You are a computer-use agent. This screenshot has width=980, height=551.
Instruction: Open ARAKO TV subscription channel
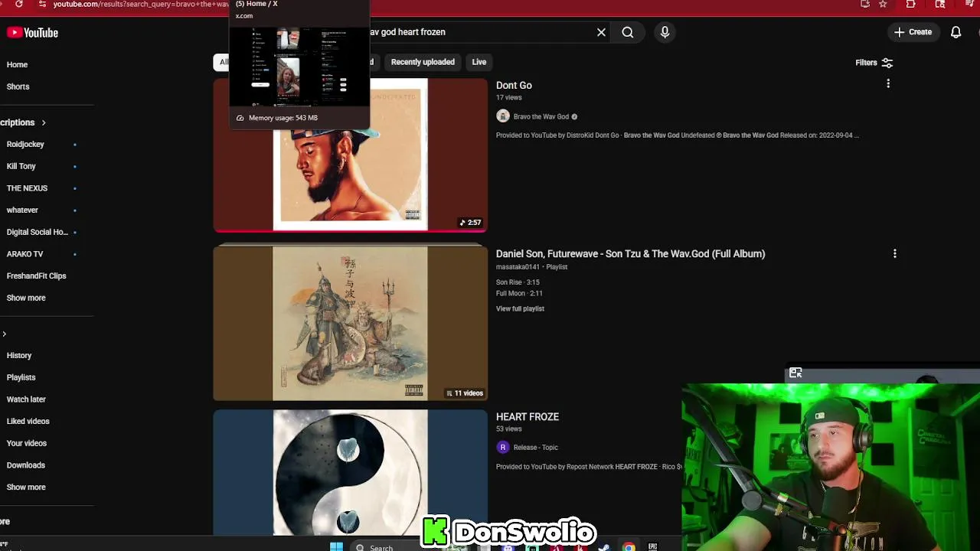(x=24, y=253)
